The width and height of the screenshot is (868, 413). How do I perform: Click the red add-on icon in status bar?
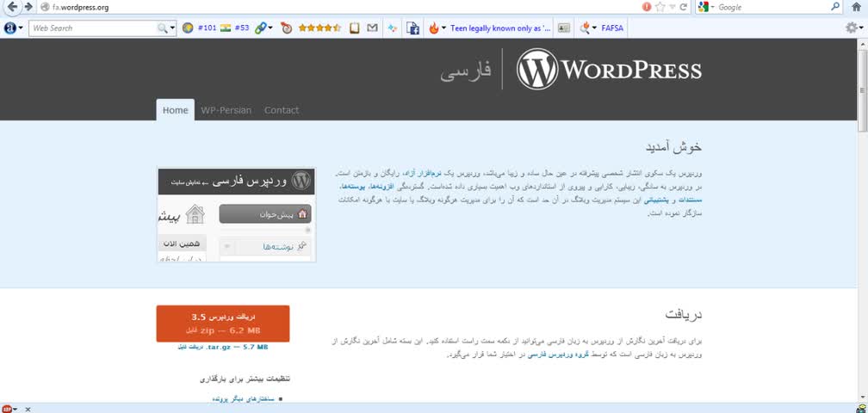tap(7, 410)
